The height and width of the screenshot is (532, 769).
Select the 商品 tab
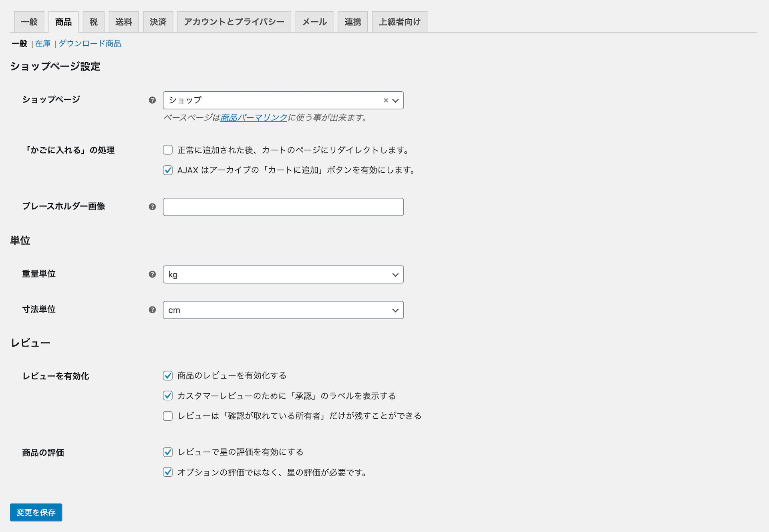pyautogui.click(x=63, y=22)
